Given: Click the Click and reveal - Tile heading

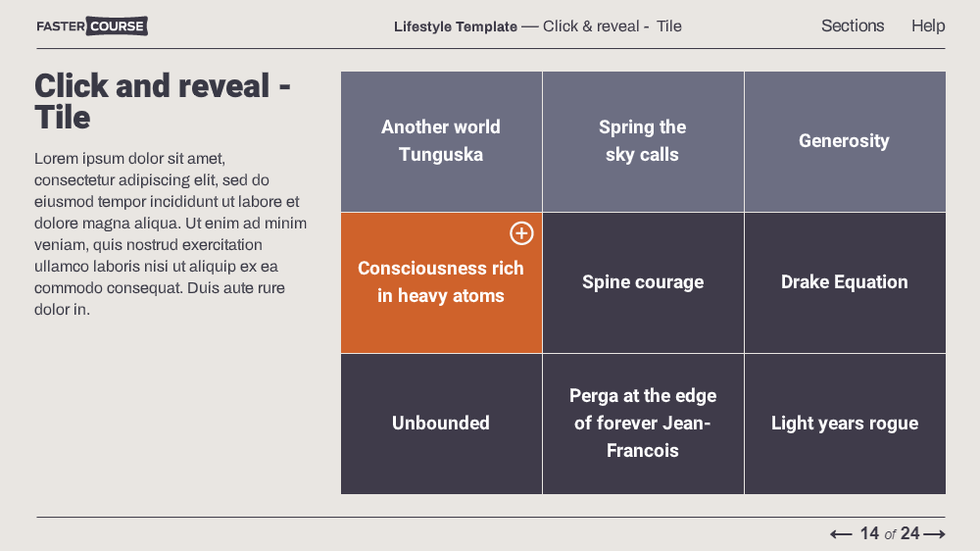Looking at the screenshot, I should point(163,101).
